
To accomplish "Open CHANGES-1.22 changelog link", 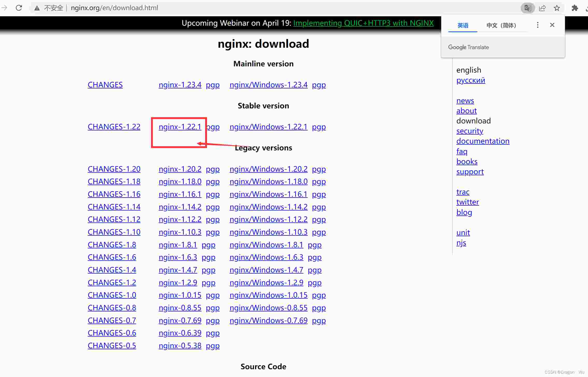I will pyautogui.click(x=114, y=127).
